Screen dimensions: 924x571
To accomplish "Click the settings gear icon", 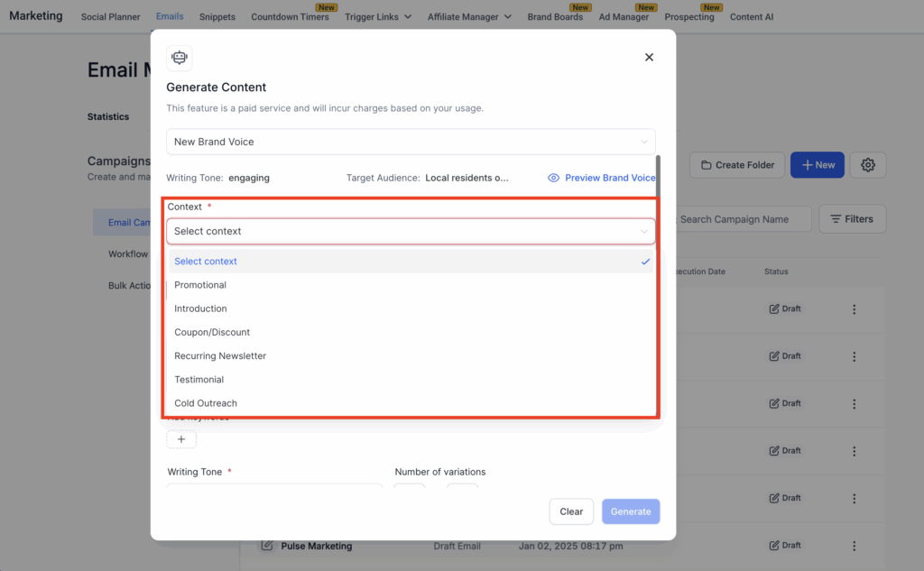I will [x=868, y=165].
